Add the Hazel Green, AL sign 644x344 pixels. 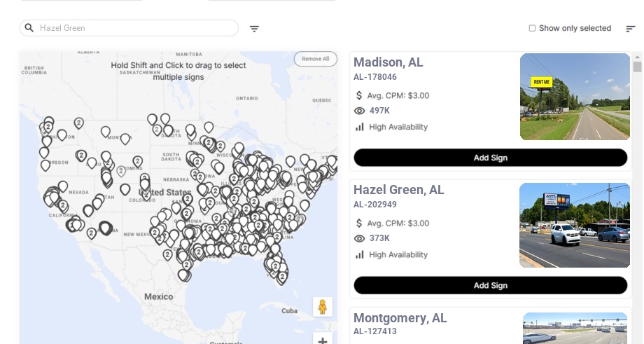[x=490, y=285]
